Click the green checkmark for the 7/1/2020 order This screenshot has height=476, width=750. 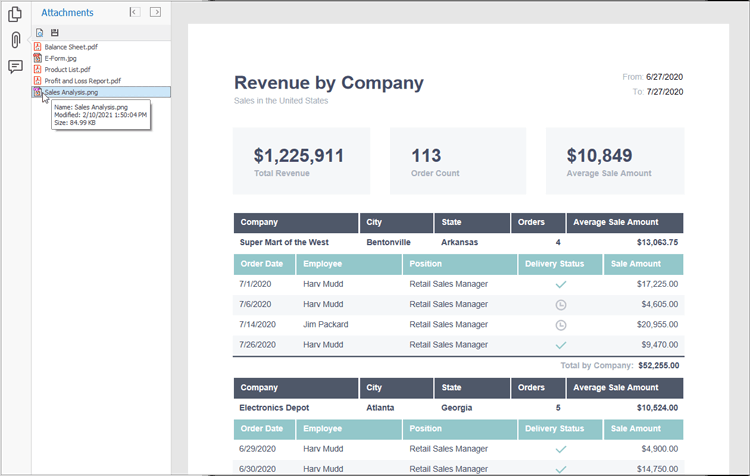(x=560, y=284)
